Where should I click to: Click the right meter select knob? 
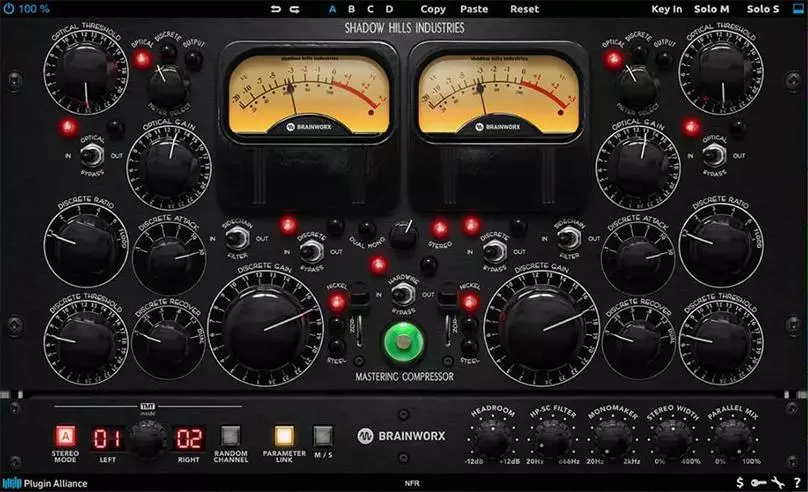click(x=637, y=87)
